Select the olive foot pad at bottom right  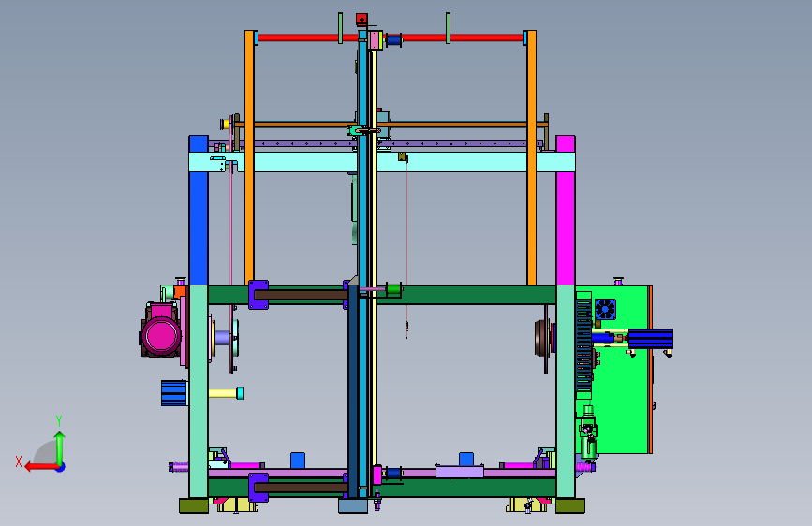570,505
